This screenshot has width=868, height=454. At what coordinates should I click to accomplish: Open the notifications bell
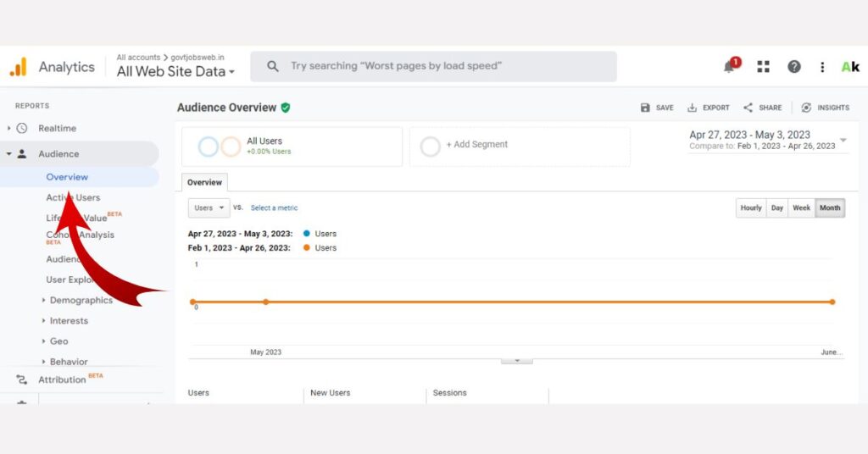(730, 67)
